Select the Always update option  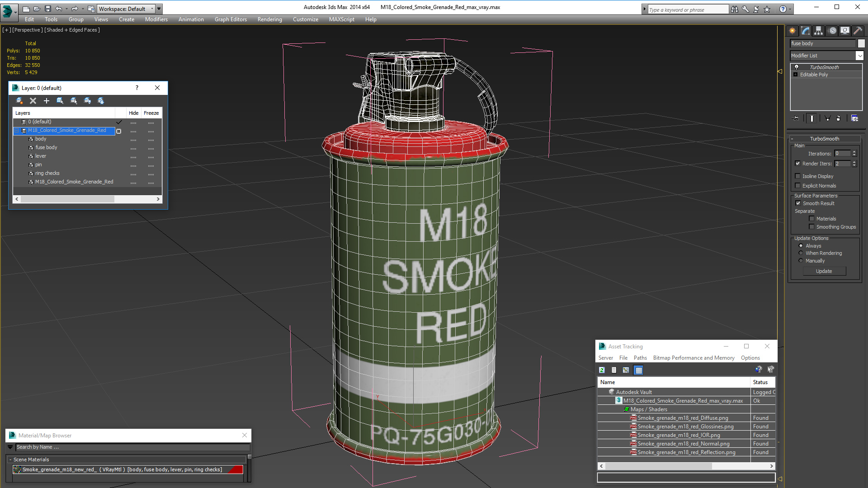[x=801, y=246]
